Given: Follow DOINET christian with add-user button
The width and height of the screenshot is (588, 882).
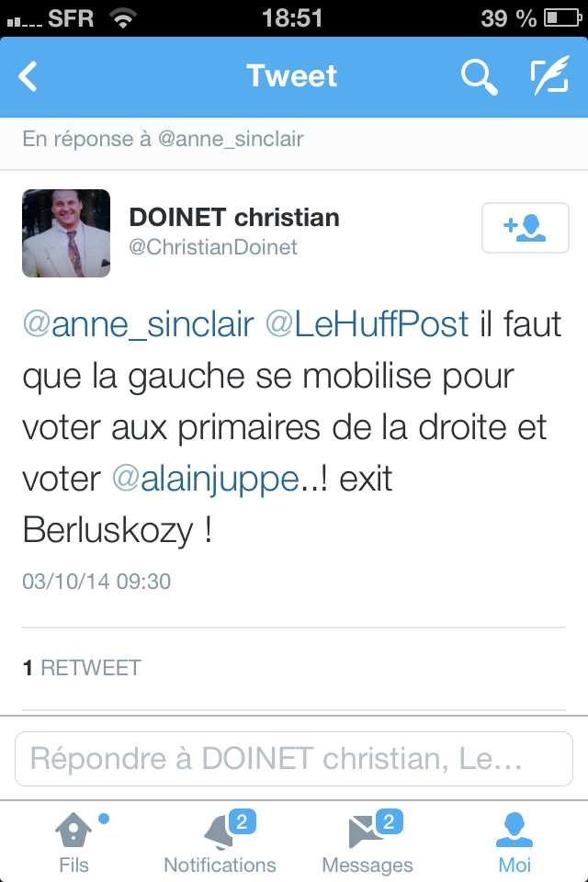Looking at the screenshot, I should (x=526, y=228).
